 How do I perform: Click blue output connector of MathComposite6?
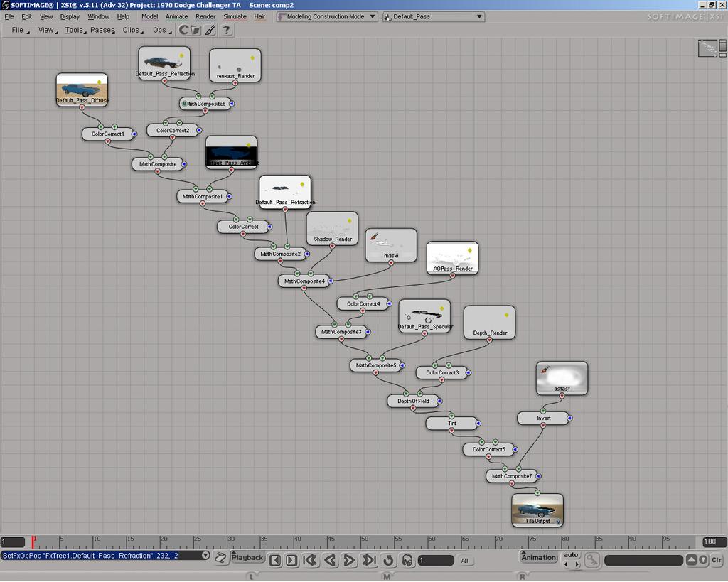click(x=232, y=104)
